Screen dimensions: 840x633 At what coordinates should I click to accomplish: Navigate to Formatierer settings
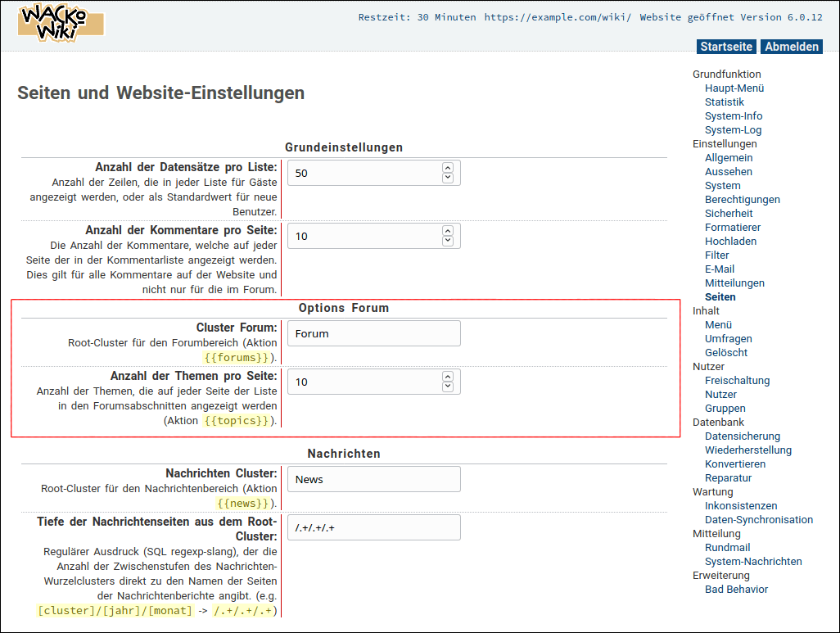point(732,228)
